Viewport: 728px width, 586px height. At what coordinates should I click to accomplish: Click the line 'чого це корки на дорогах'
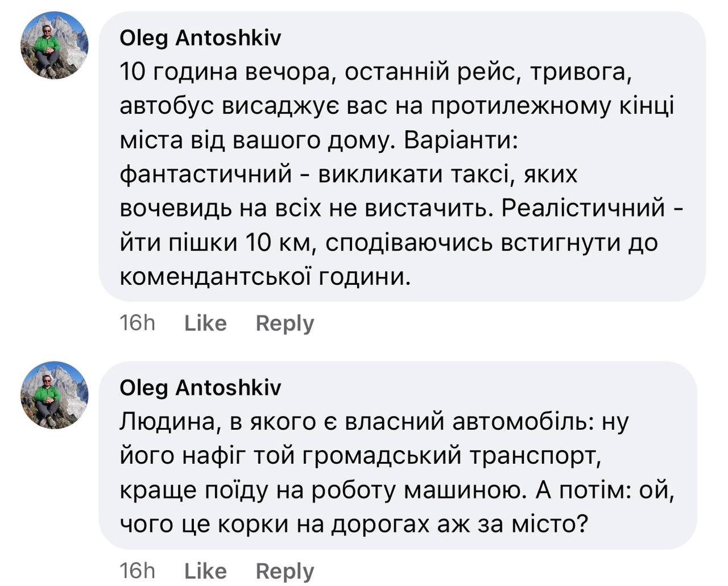[x=353, y=523]
